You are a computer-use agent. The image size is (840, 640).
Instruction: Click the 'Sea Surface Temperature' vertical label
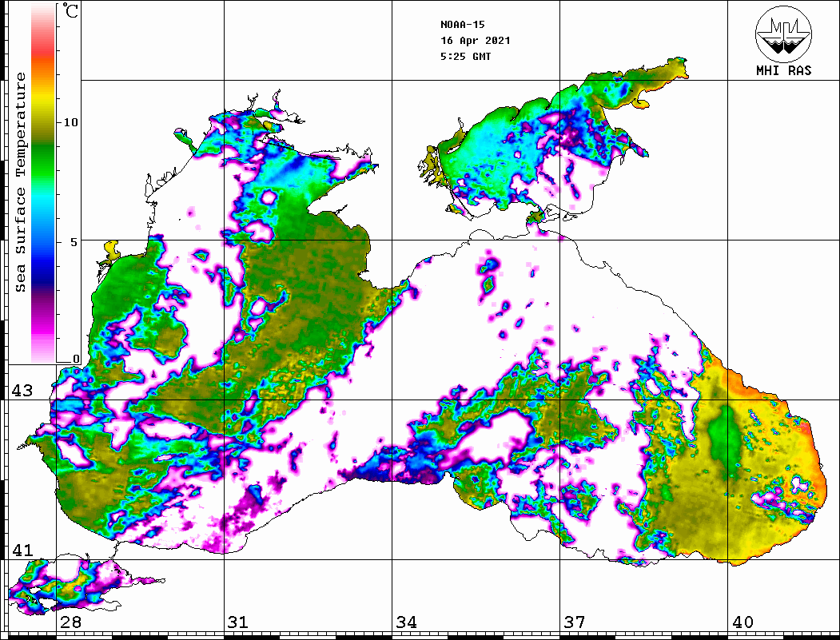point(20,182)
